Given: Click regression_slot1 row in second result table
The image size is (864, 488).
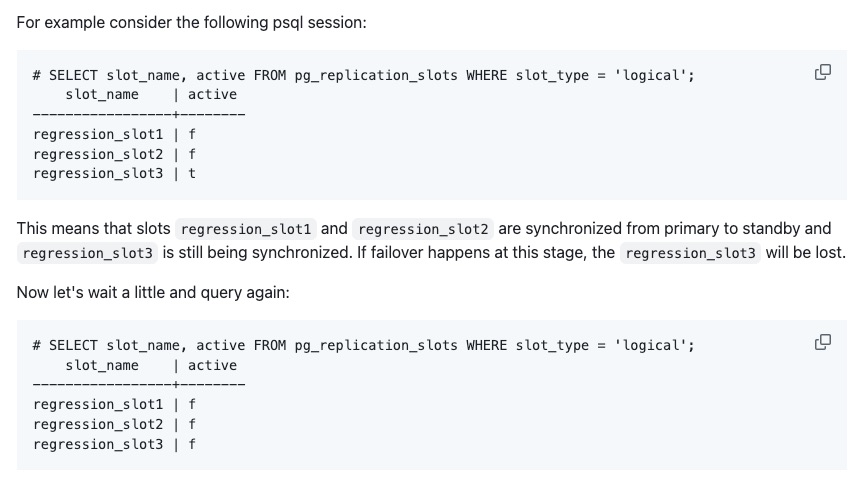Looking at the screenshot, I should click(x=113, y=404).
